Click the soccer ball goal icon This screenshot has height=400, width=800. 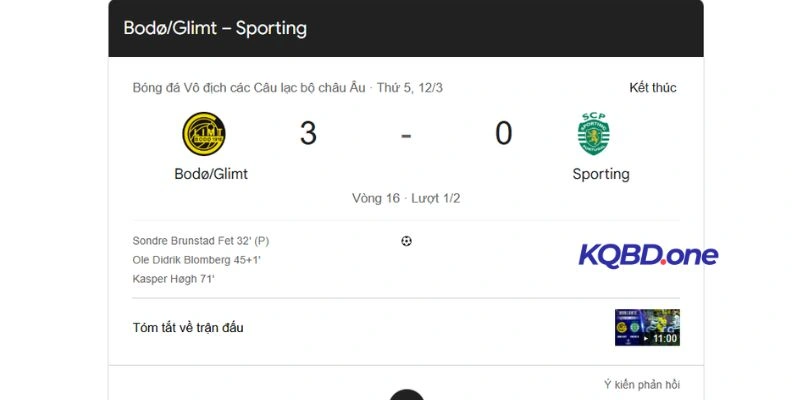tap(406, 241)
